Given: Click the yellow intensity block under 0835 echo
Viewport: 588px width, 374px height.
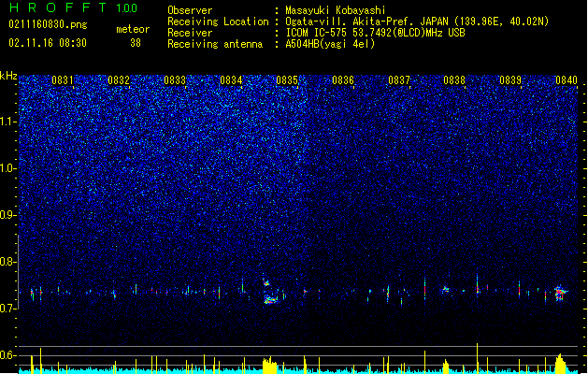Looking at the screenshot, I should point(269,366).
